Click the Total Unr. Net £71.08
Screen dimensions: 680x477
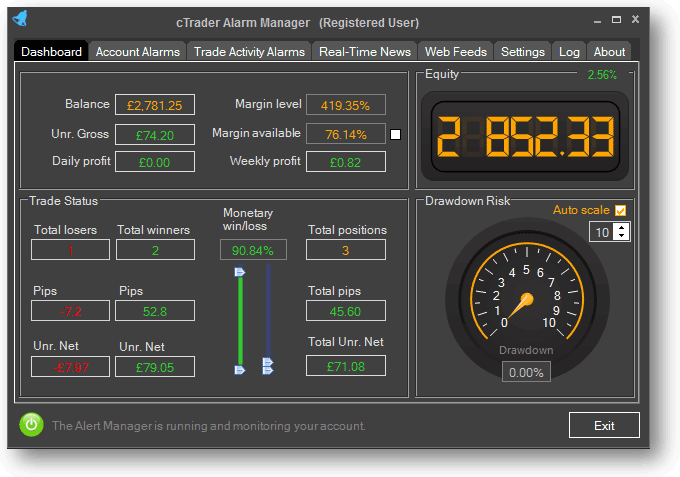click(346, 366)
